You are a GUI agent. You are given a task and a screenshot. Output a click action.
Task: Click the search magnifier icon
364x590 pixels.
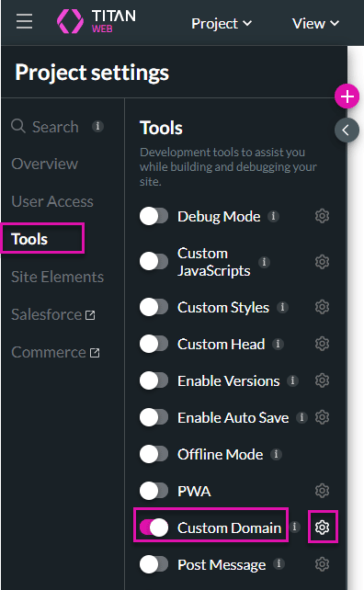click(x=18, y=126)
